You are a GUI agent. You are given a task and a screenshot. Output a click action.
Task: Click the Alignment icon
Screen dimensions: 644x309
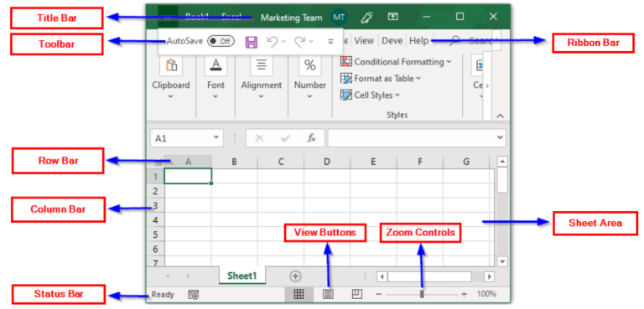(x=262, y=65)
